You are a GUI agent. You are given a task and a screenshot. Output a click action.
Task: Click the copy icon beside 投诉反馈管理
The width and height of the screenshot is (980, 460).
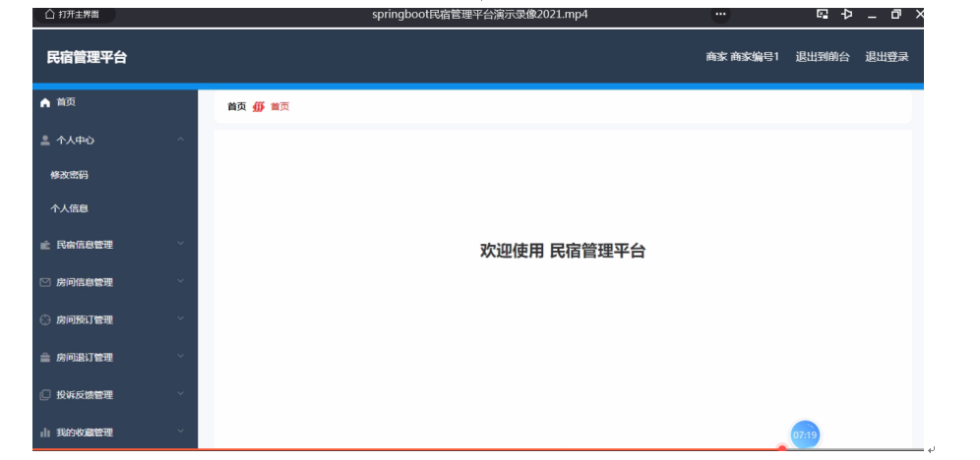pos(45,395)
